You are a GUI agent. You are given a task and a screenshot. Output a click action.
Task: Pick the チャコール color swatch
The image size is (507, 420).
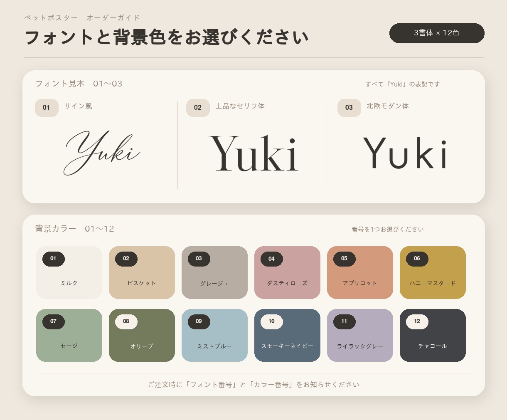[433, 335]
